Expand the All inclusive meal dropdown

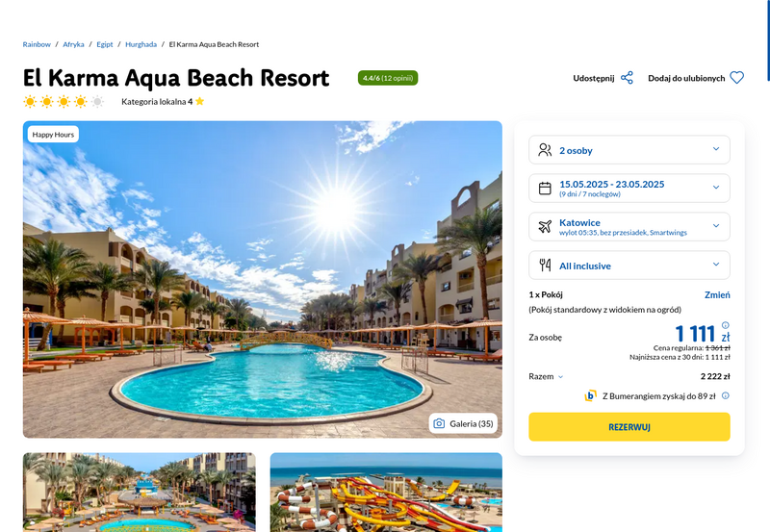[x=629, y=265]
